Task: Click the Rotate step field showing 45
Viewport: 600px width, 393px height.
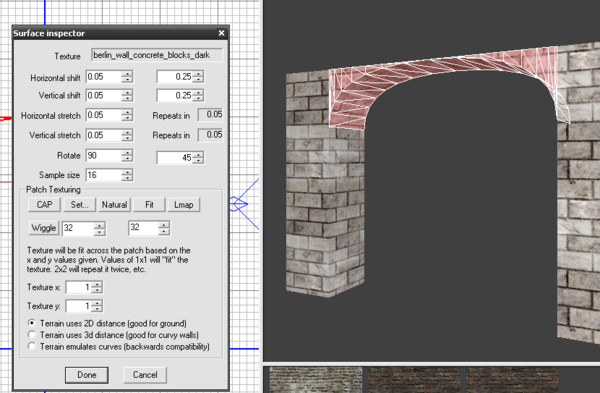Action: point(174,158)
